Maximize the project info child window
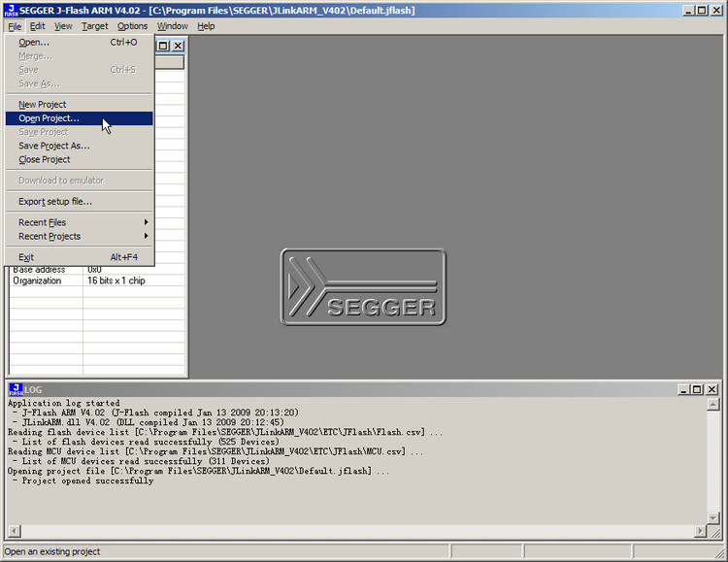Viewport: 728px width, 562px height. pyautogui.click(x=163, y=46)
